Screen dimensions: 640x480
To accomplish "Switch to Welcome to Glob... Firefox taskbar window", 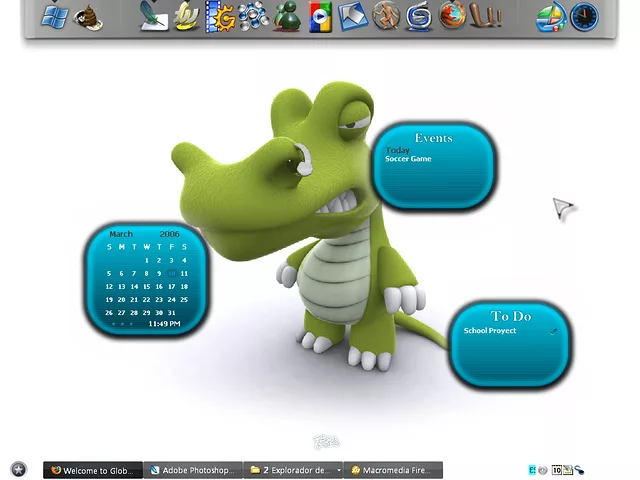I will [x=93, y=470].
